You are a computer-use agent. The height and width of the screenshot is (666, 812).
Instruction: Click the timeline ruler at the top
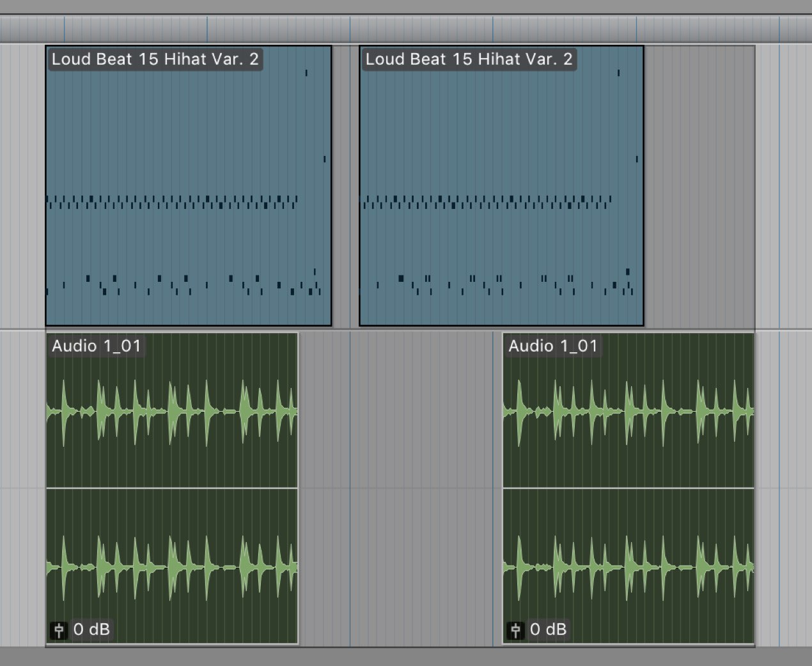[406, 29]
